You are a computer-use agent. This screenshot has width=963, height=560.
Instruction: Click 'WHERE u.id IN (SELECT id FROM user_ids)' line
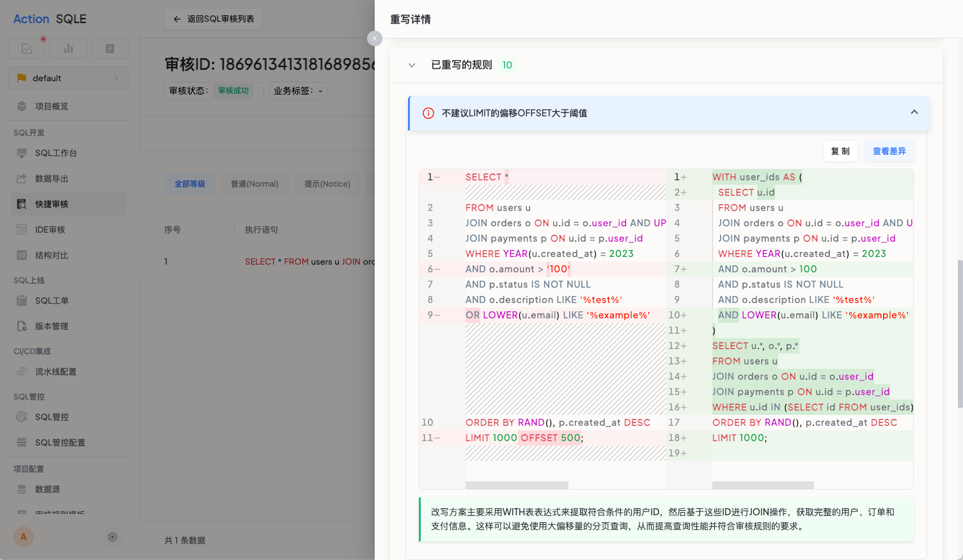coord(813,407)
